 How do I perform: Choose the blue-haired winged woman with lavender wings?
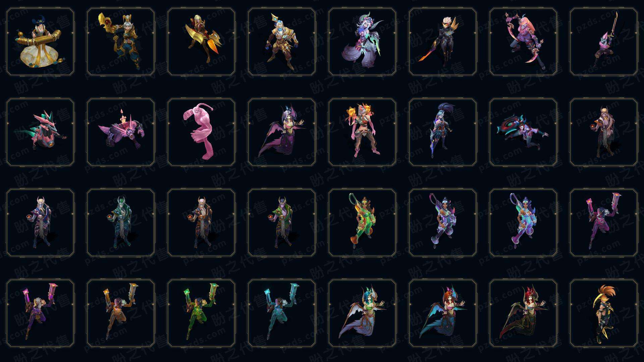click(362, 313)
